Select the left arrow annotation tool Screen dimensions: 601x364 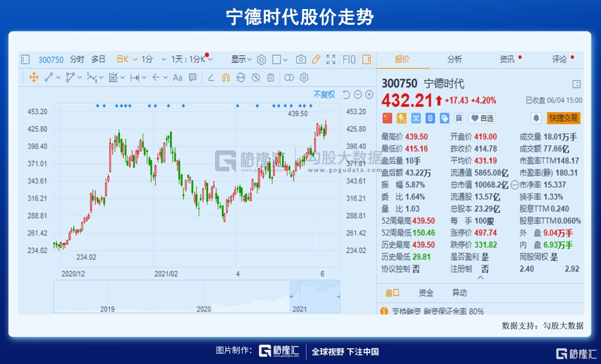pos(156,78)
